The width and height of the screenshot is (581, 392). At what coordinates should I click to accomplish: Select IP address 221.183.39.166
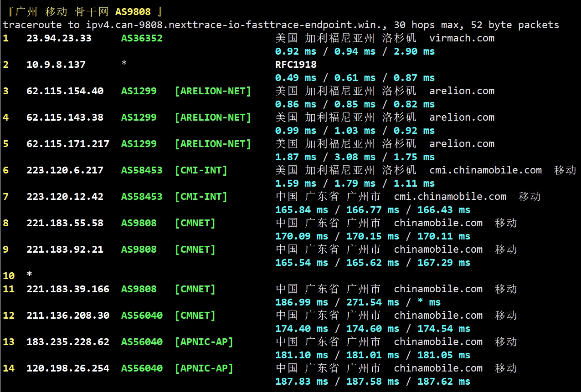coord(68,289)
